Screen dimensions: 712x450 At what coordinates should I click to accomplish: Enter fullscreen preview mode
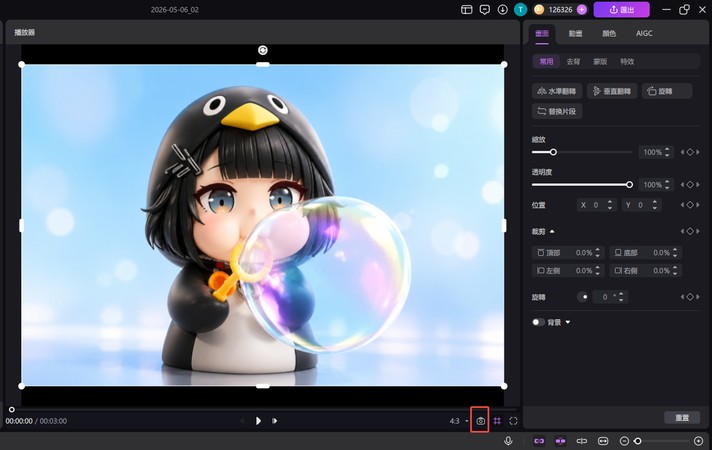point(513,421)
